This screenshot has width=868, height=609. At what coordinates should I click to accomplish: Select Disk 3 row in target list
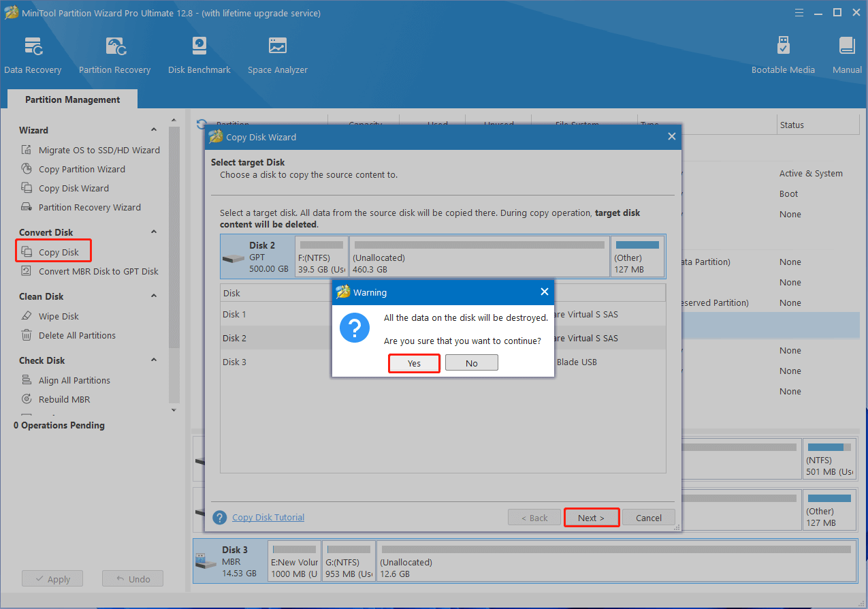click(443, 362)
